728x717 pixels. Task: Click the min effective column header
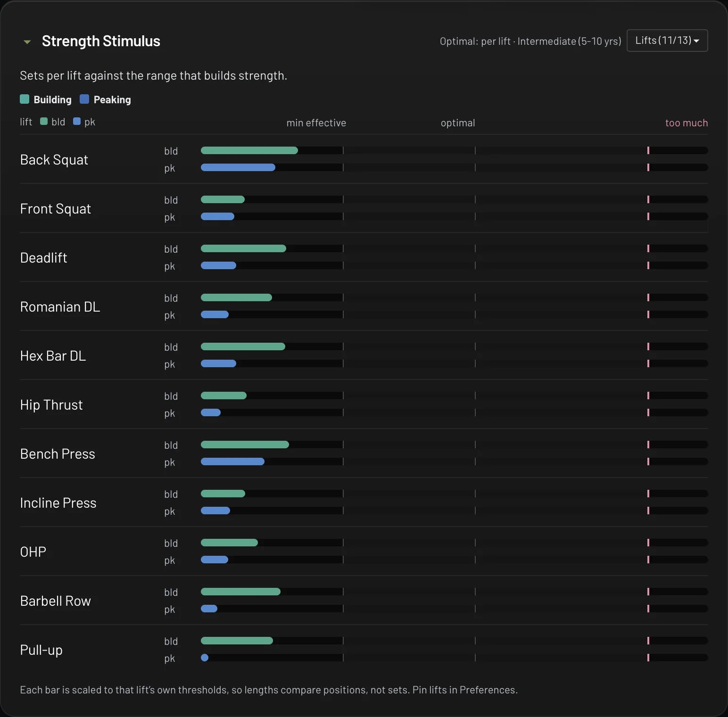(316, 123)
